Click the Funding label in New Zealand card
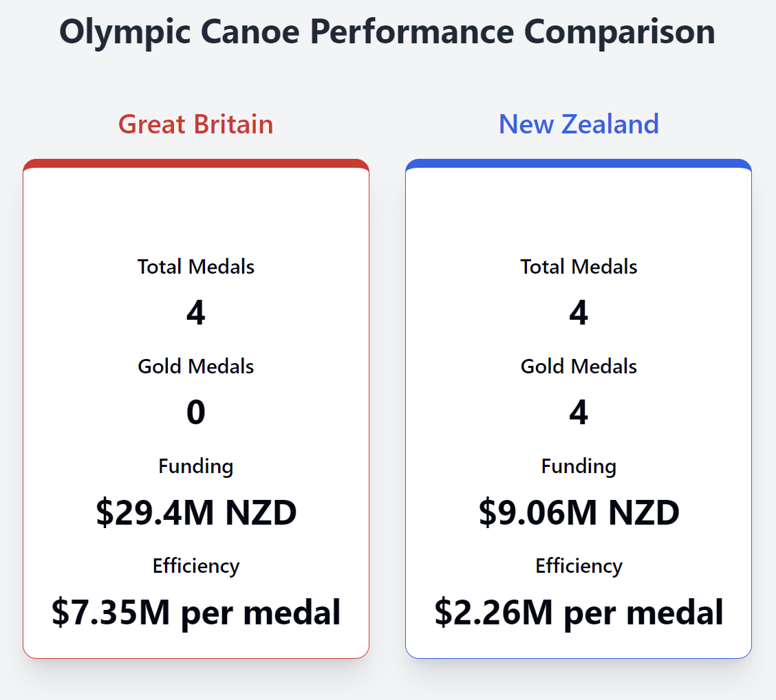776x700 pixels. 579,466
